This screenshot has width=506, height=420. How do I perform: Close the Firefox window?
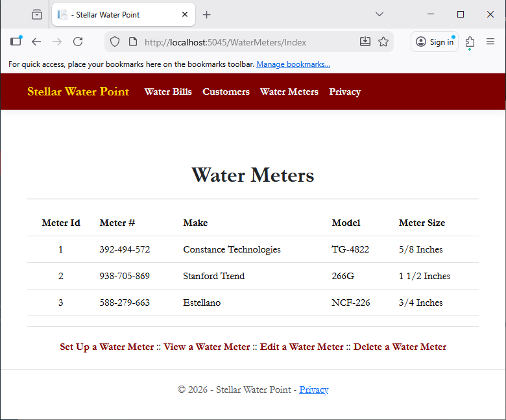click(x=490, y=14)
